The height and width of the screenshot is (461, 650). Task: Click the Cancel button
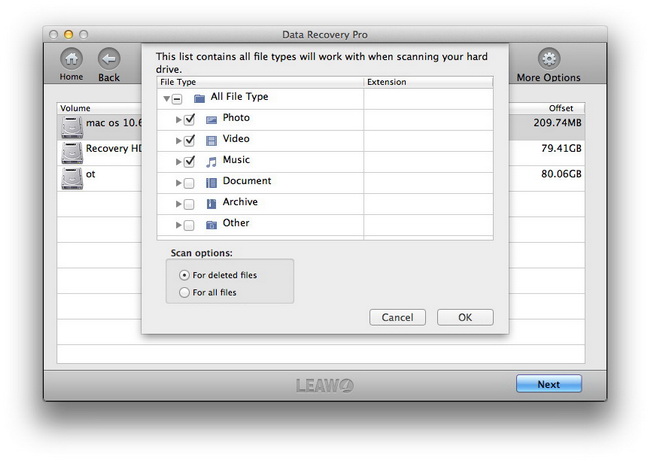(x=397, y=317)
